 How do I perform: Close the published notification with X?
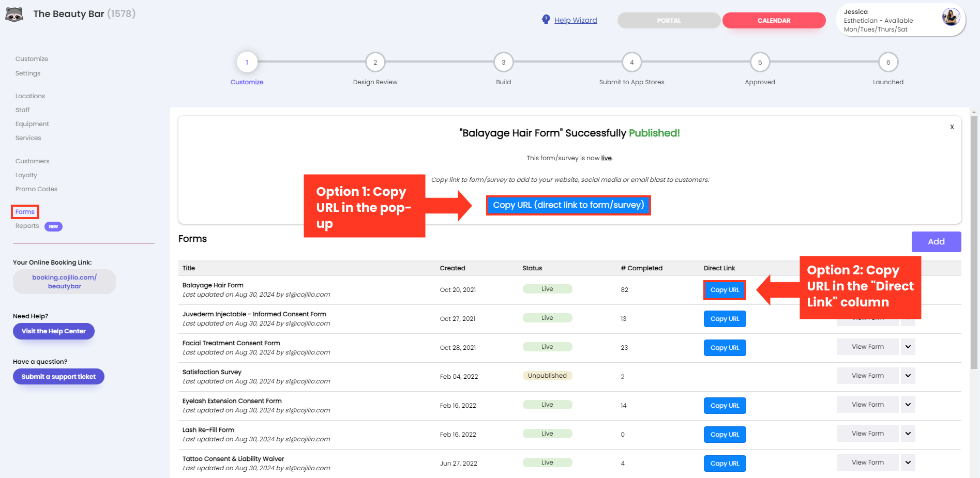[952, 127]
